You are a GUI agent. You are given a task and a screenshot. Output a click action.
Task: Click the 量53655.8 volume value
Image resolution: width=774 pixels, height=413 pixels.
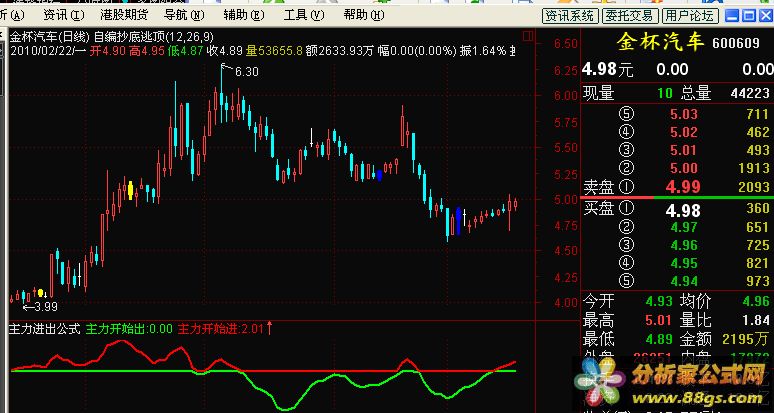(x=274, y=50)
